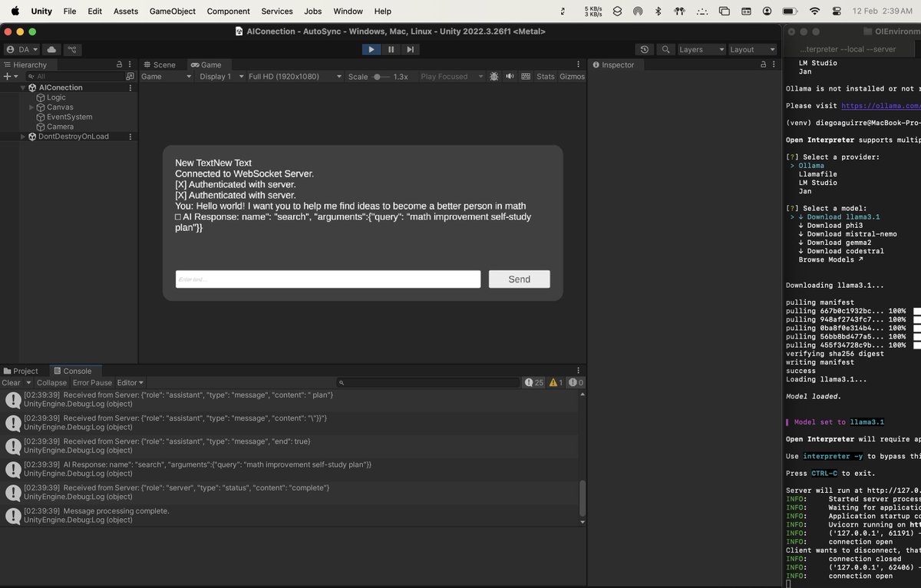Image resolution: width=921 pixels, height=588 pixels.
Task: Open the Undo History icon
Action: coord(645,49)
